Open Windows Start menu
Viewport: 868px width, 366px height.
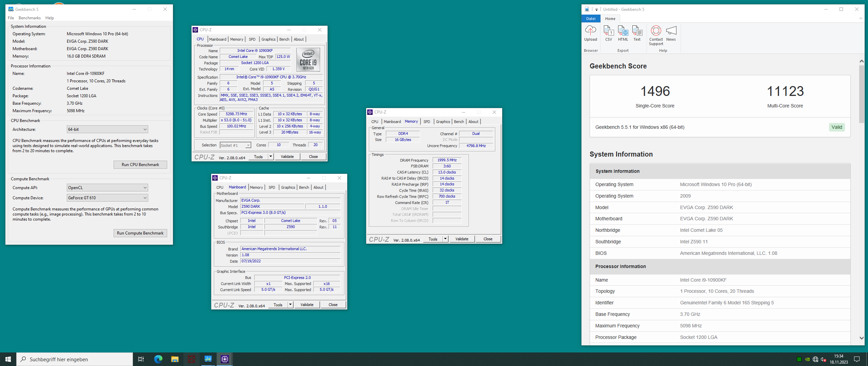click(8, 359)
